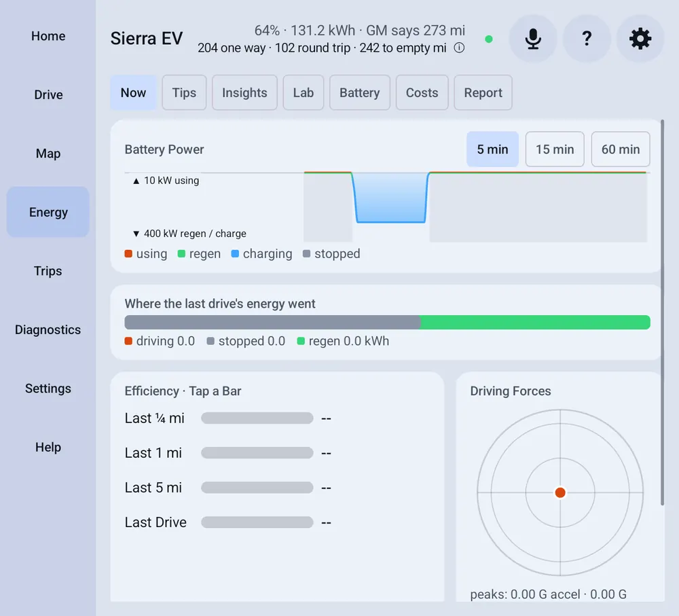Click the 'regen 0.0 kWh' legend label

pyautogui.click(x=348, y=342)
